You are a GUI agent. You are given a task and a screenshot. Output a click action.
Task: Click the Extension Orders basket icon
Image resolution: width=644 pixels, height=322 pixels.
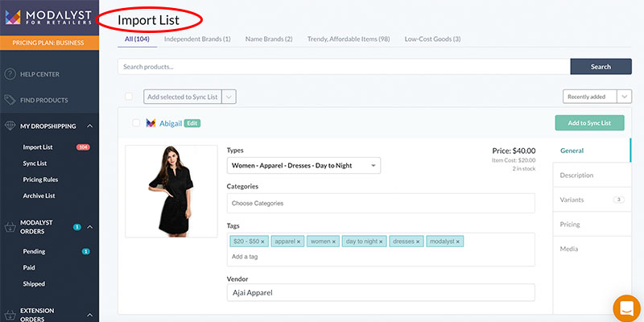[x=10, y=315]
